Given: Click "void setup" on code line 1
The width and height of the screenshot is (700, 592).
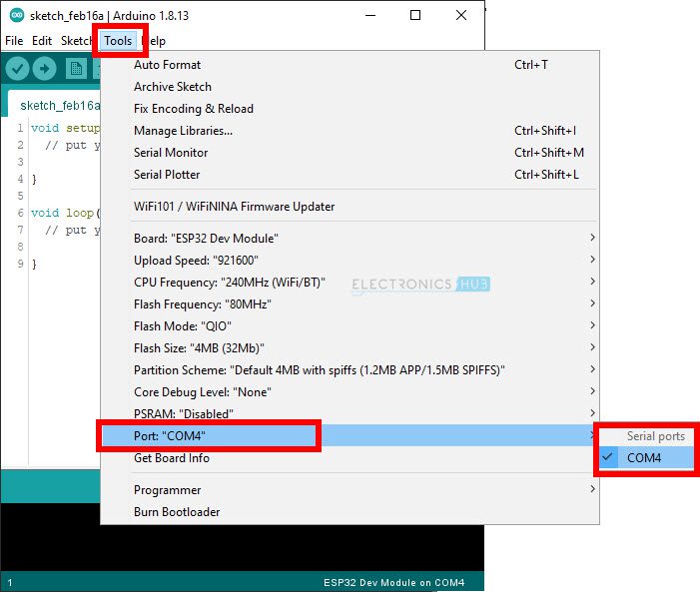Looking at the screenshot, I should [65, 128].
